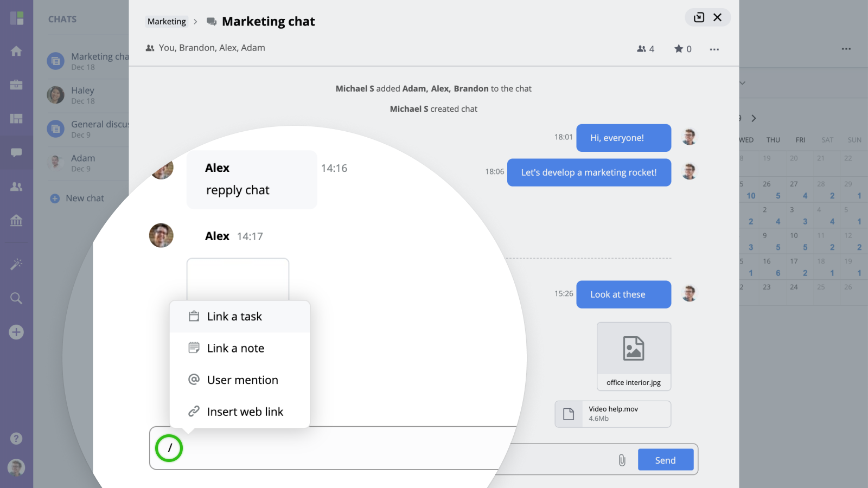Open the dashboard layout icon in sidebar
The image size is (868, 488).
point(16,119)
